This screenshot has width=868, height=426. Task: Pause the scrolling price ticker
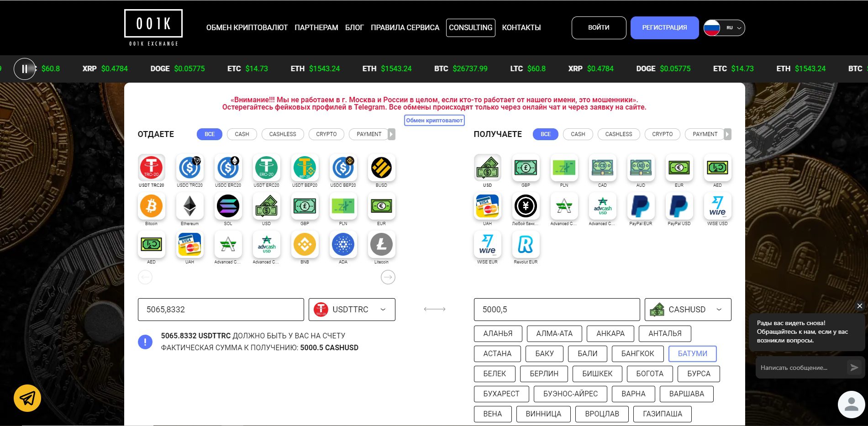[x=25, y=69]
